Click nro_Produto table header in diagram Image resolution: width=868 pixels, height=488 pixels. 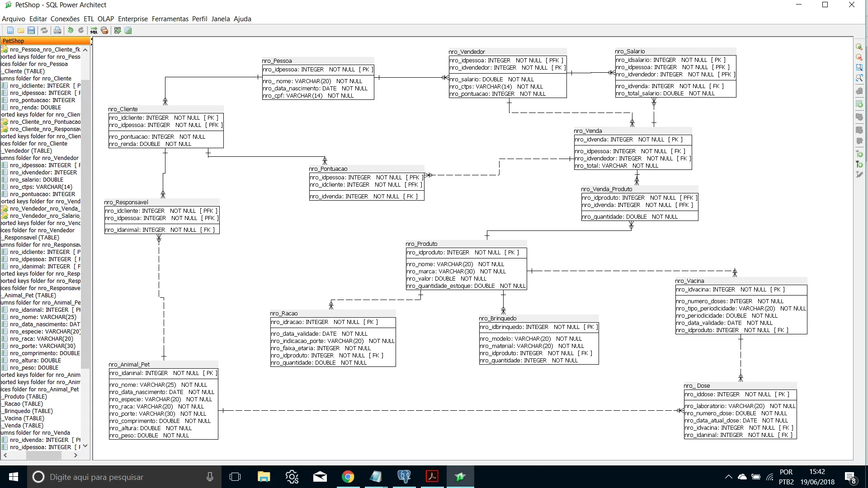point(421,244)
